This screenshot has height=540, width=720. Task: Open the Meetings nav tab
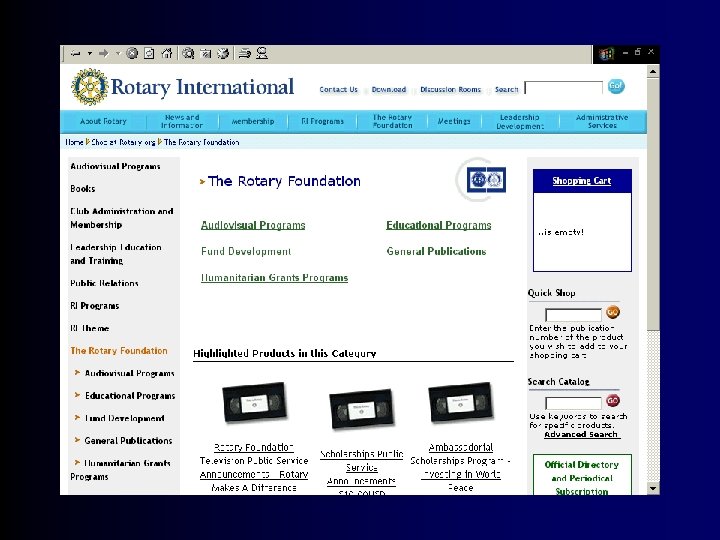pos(454,121)
